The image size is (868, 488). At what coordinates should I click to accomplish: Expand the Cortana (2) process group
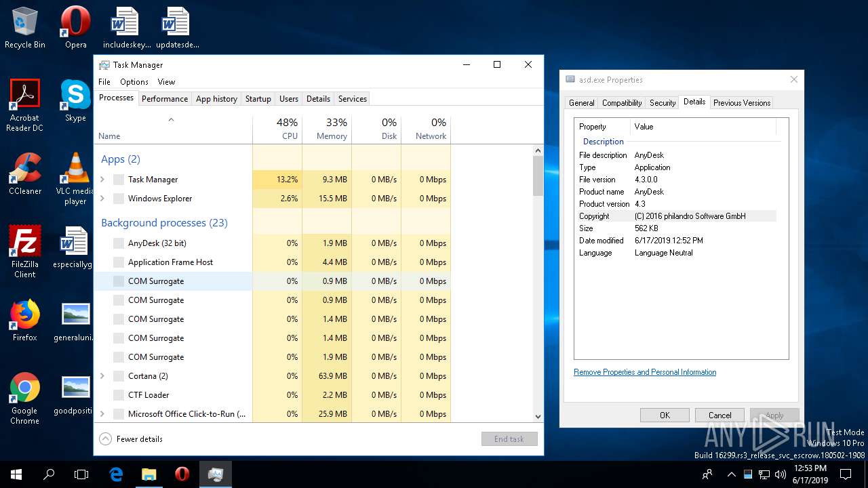click(x=102, y=376)
